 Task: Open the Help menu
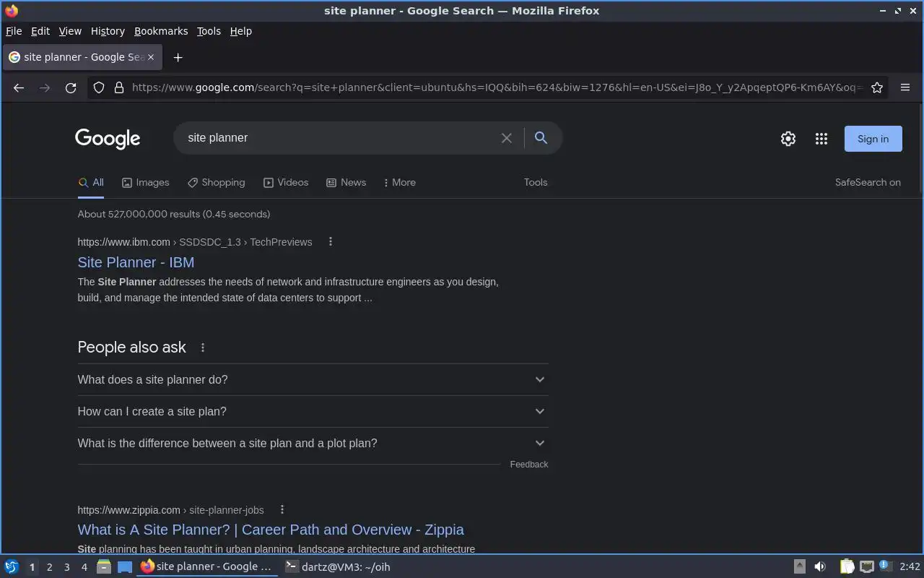pyautogui.click(x=241, y=31)
